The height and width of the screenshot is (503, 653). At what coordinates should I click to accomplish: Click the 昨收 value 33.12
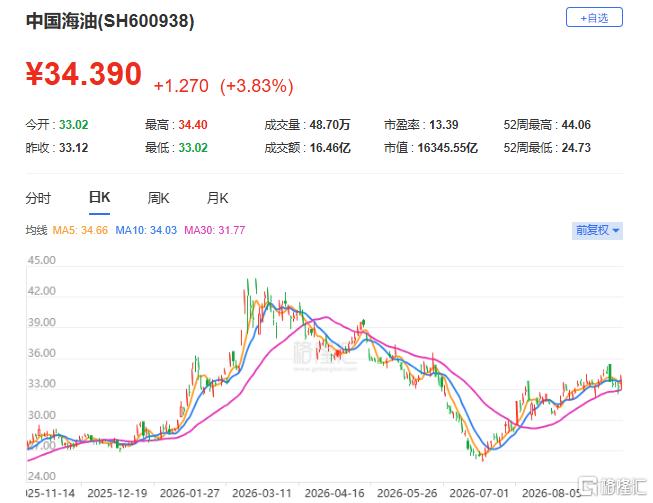[x=73, y=148]
